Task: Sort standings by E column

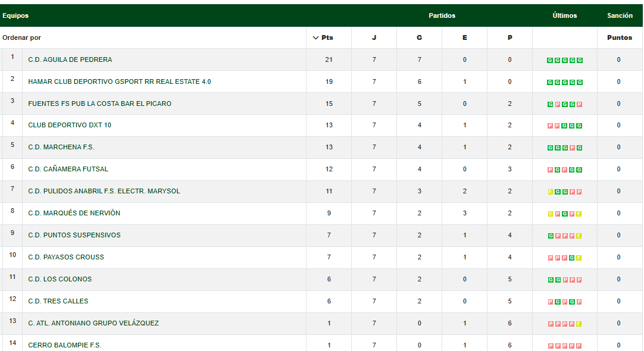Action: click(464, 38)
